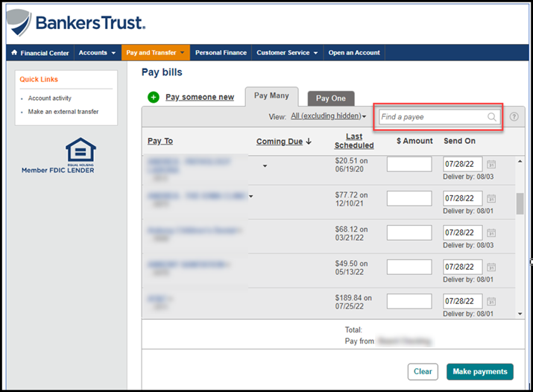Click the Amount field for the $49.50 row
The image size is (533, 392).
coord(409,267)
